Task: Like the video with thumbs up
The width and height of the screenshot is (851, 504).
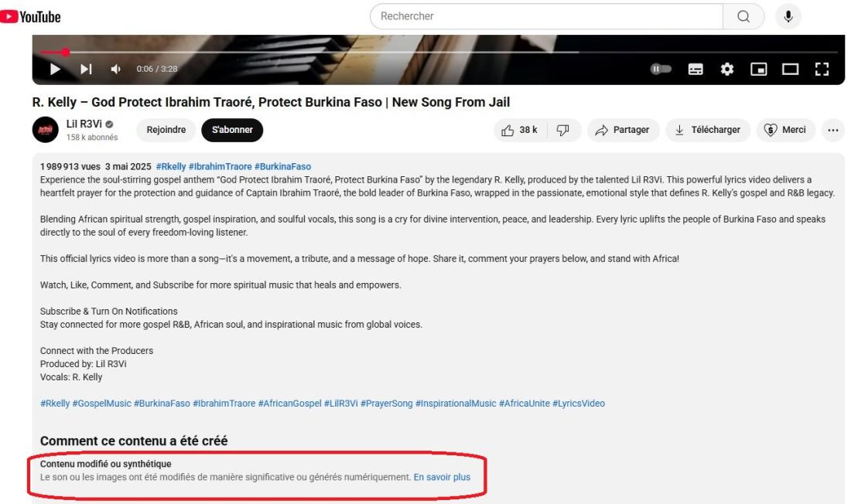Action: (519, 130)
